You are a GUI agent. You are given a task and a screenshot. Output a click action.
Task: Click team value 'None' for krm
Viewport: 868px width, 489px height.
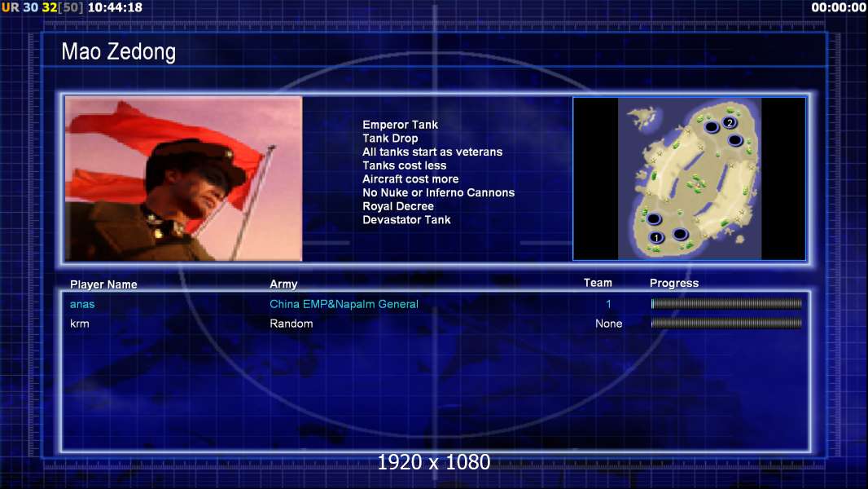point(608,324)
